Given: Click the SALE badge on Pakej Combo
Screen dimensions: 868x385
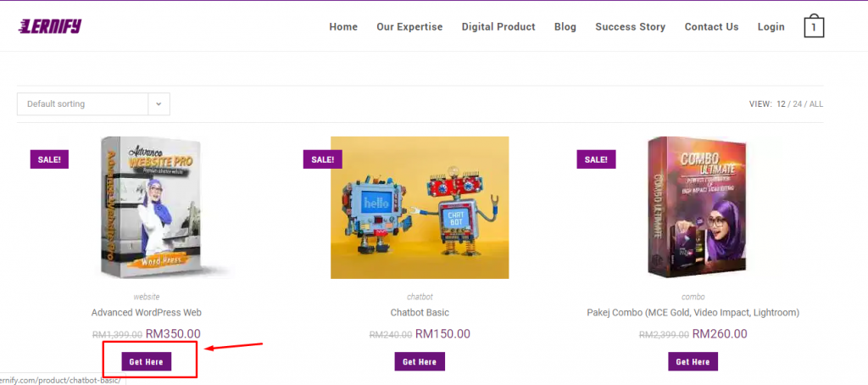Looking at the screenshot, I should point(597,159).
